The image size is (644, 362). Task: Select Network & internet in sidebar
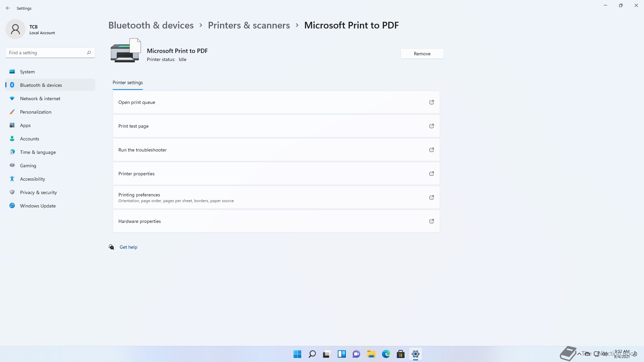coord(40,99)
